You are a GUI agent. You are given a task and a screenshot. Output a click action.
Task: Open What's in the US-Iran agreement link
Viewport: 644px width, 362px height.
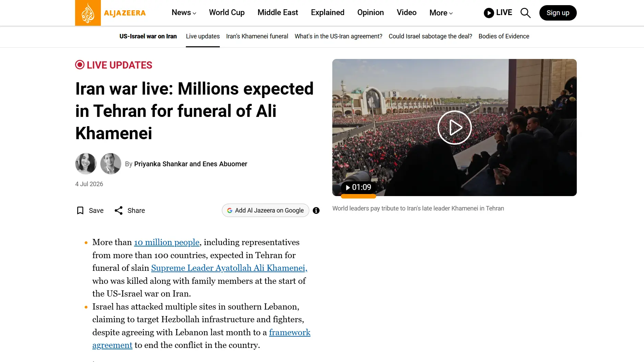tap(338, 36)
